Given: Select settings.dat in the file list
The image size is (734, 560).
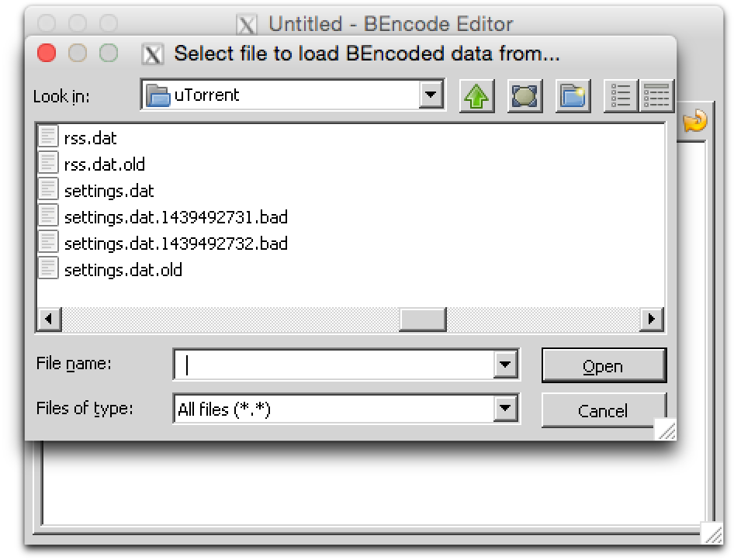Looking at the screenshot, I should tap(109, 191).
